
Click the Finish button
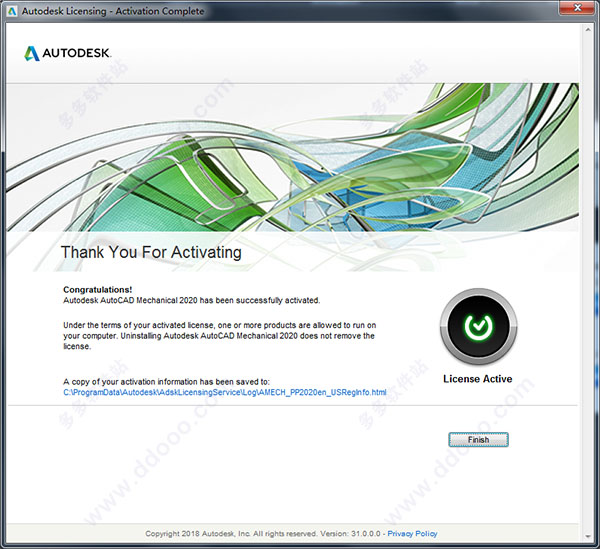coord(478,440)
